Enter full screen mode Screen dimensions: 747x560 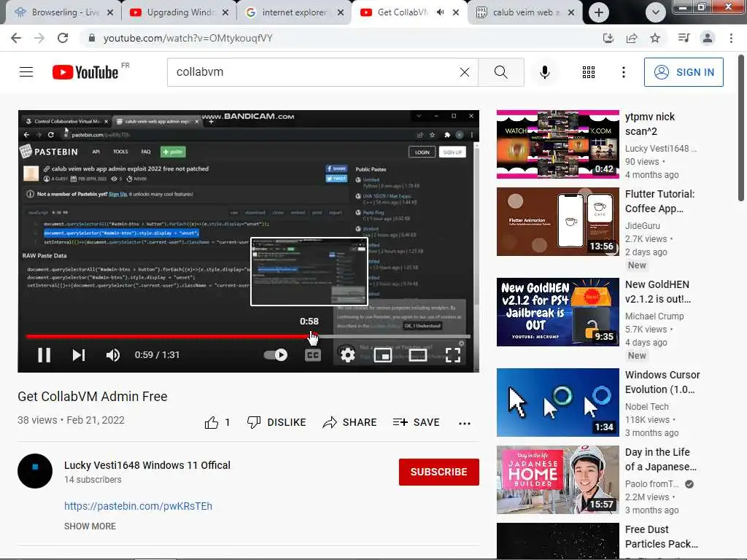tap(452, 355)
